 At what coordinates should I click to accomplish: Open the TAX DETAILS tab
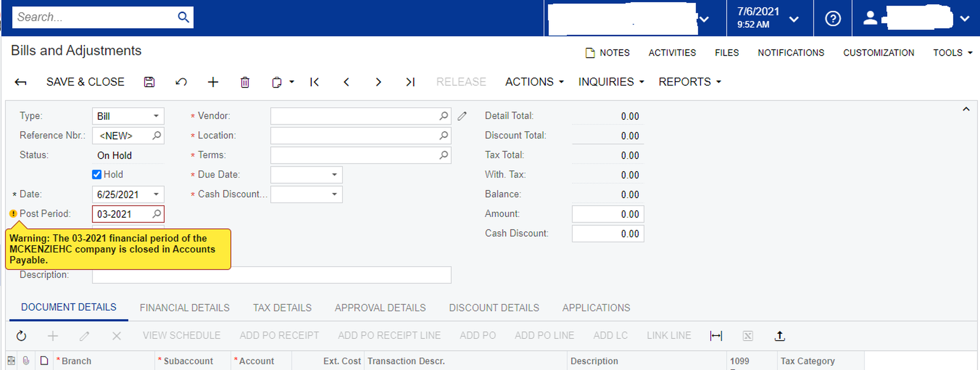282,308
